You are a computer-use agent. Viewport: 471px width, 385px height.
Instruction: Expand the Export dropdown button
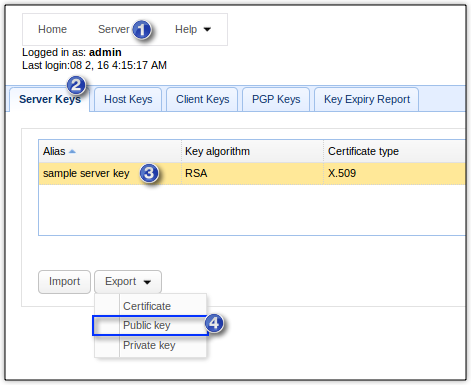tap(128, 282)
